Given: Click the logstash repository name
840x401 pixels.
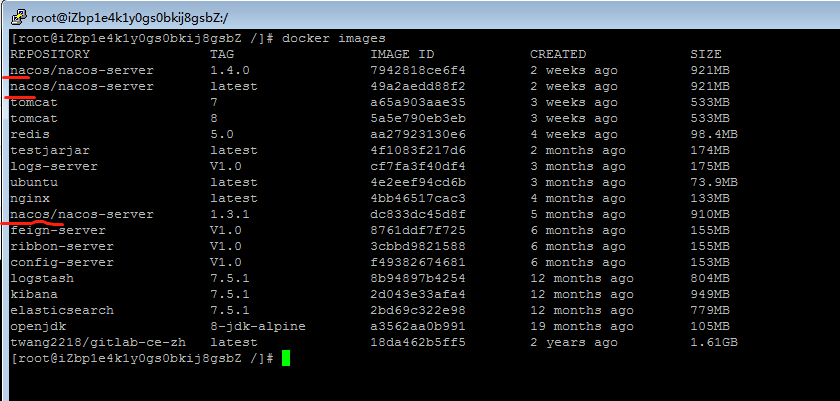Looking at the screenshot, I should [x=42, y=278].
